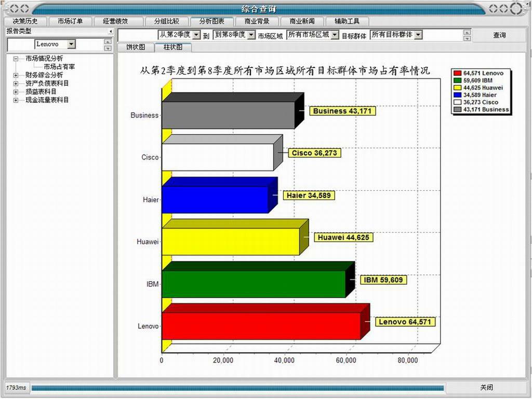Click the 'Cisco 36,273' data label
Viewport: 532px width, 399px height.
click(314, 153)
